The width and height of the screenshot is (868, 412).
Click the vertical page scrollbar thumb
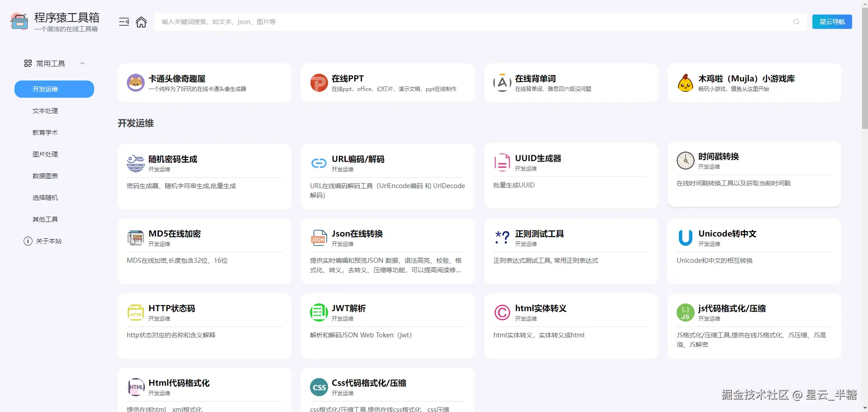pyautogui.click(x=865, y=68)
